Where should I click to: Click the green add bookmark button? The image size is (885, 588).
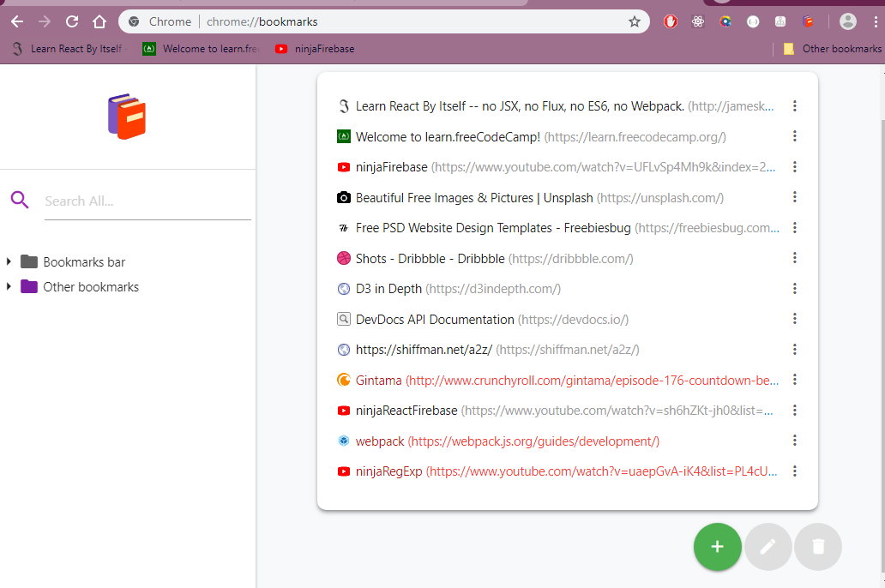717,547
